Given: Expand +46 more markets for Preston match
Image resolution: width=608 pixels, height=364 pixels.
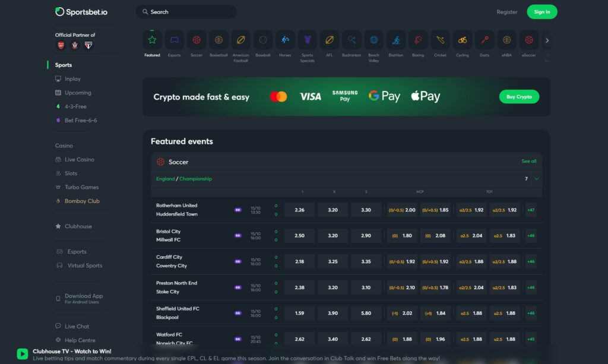Looking at the screenshot, I should [x=531, y=287].
